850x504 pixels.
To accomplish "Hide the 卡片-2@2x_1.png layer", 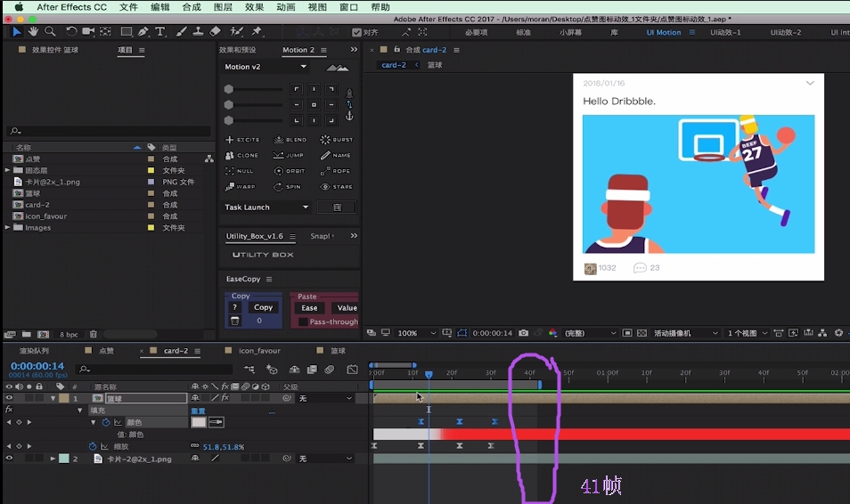I will (x=10, y=459).
